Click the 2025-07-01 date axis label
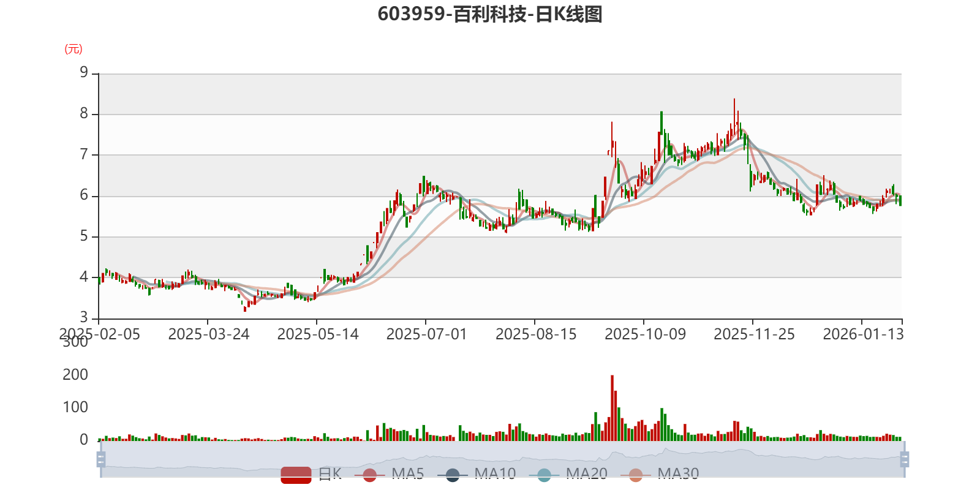The width and height of the screenshot is (980, 490). [427, 334]
